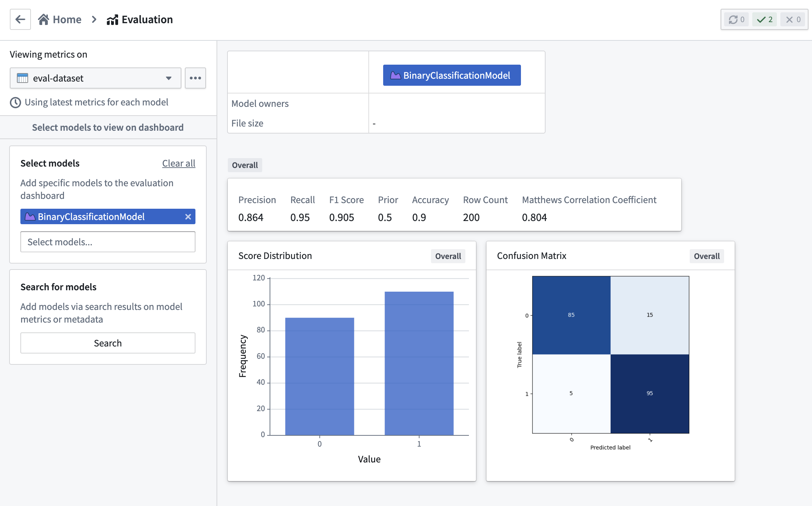Click the passed checks checkmark counter
Viewport: 812px width, 506px height.
(x=765, y=19)
